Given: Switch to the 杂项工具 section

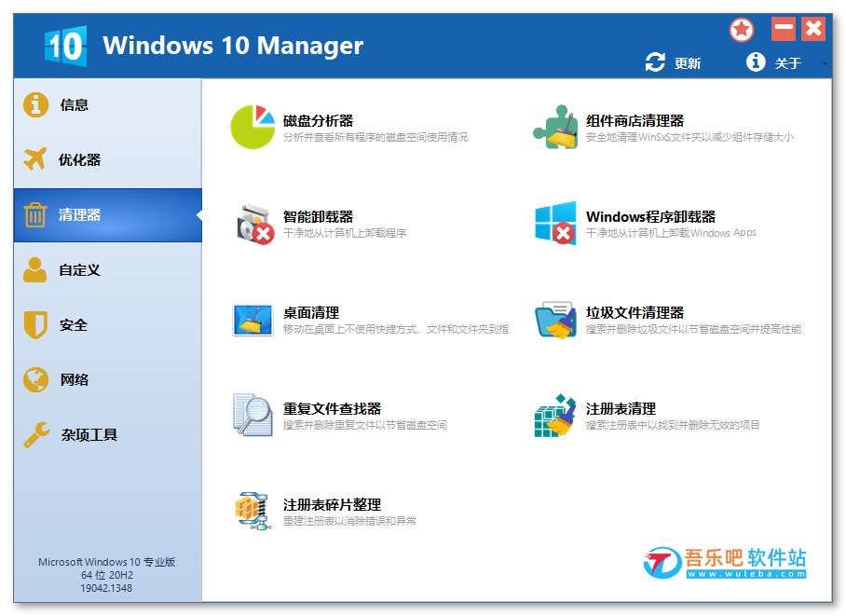Looking at the screenshot, I should pos(108,434).
